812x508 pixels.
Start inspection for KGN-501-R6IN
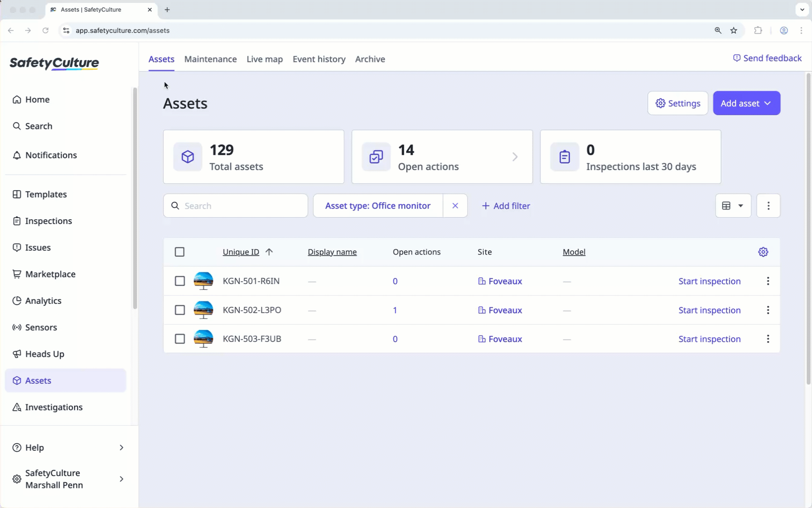(x=710, y=281)
